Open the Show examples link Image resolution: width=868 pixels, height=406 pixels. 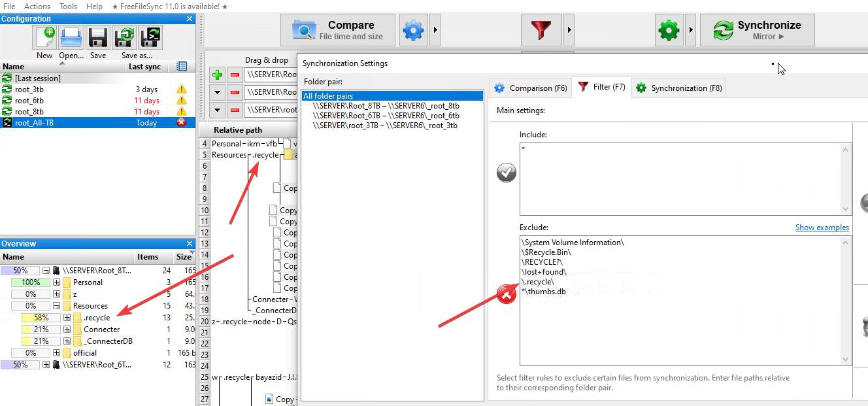coord(822,228)
